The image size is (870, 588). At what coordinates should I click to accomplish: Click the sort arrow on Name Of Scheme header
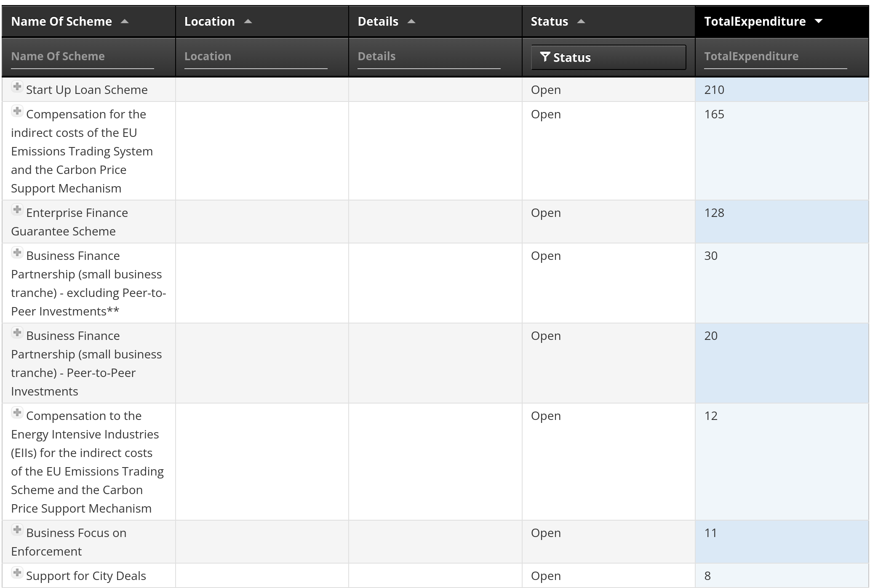[x=125, y=20]
